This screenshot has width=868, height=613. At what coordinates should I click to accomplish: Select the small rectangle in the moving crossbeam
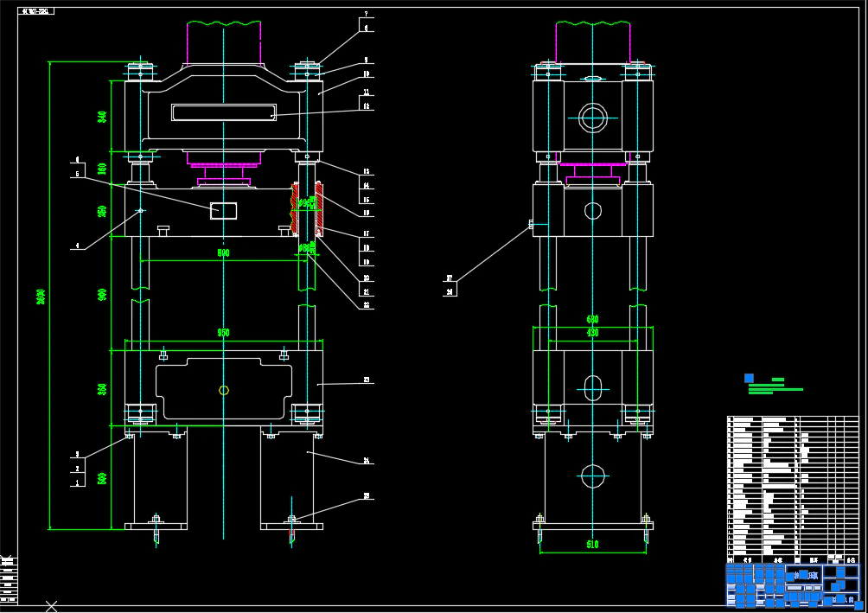[x=224, y=210]
